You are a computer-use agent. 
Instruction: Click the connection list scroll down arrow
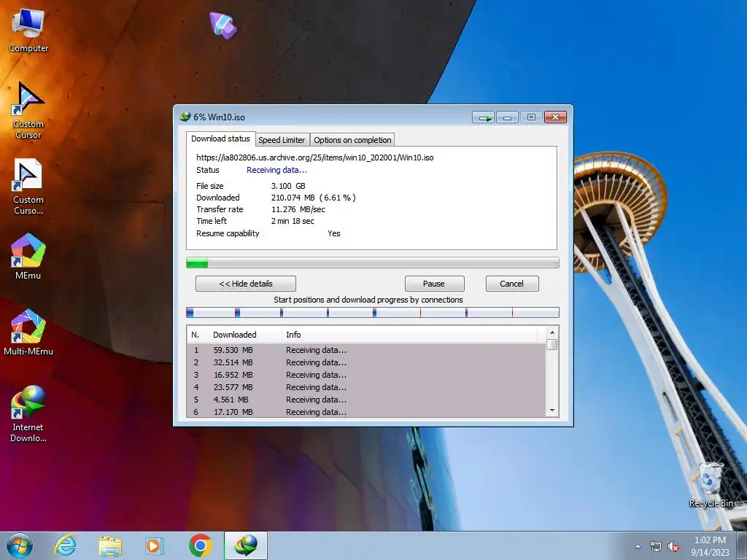[x=552, y=411]
